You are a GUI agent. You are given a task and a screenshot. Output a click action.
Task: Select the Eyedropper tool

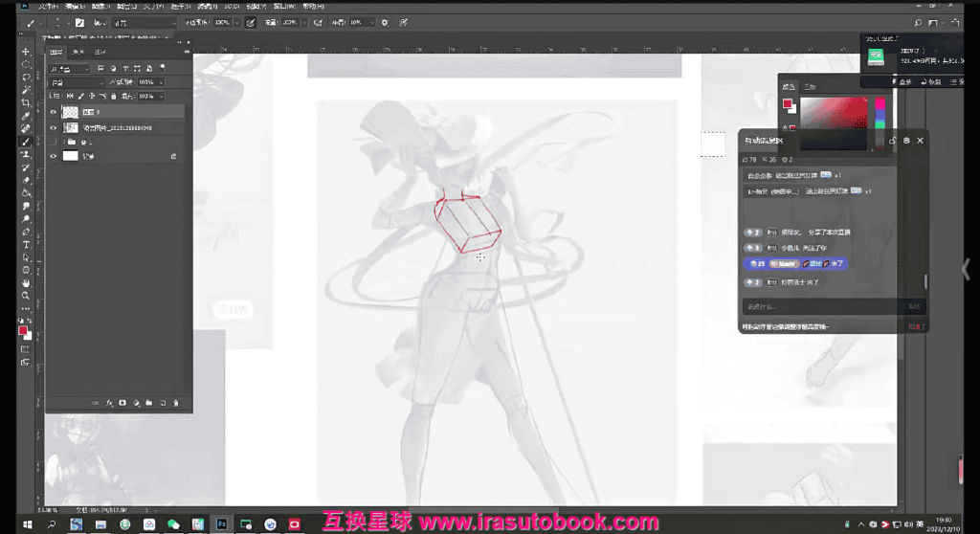pyautogui.click(x=26, y=117)
